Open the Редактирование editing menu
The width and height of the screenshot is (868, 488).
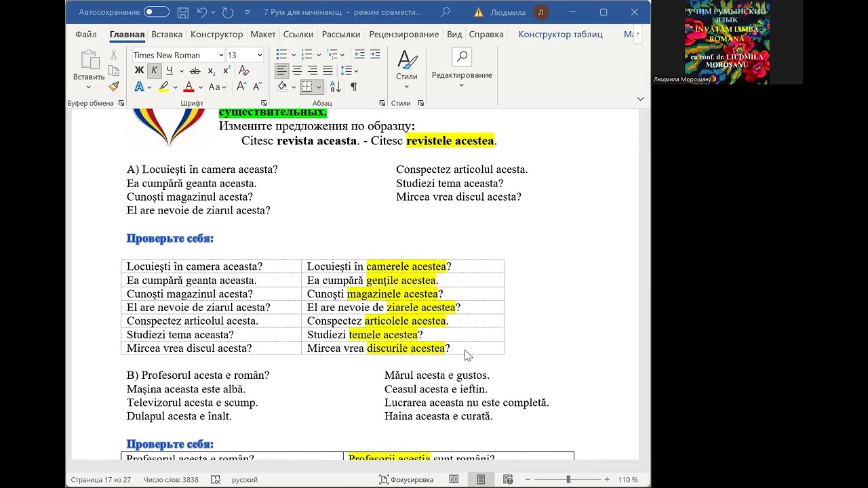462,69
